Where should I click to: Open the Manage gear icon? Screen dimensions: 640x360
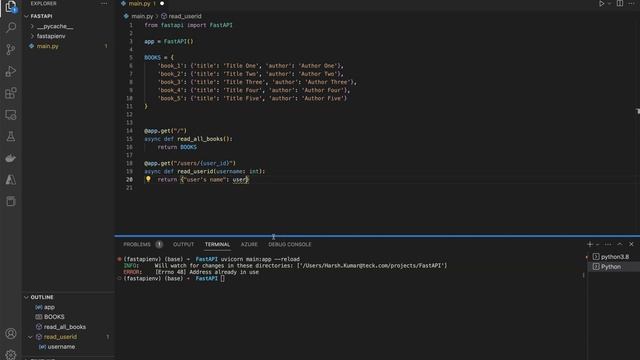(x=11, y=354)
